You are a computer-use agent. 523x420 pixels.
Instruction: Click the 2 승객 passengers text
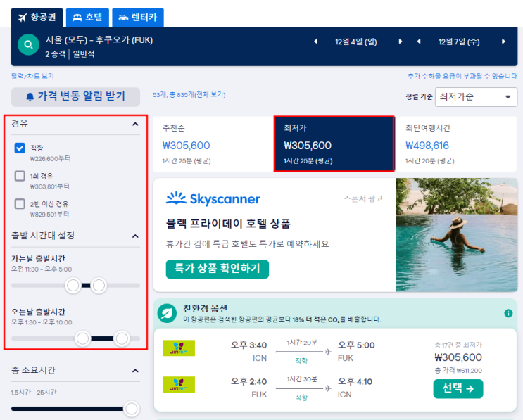click(56, 54)
